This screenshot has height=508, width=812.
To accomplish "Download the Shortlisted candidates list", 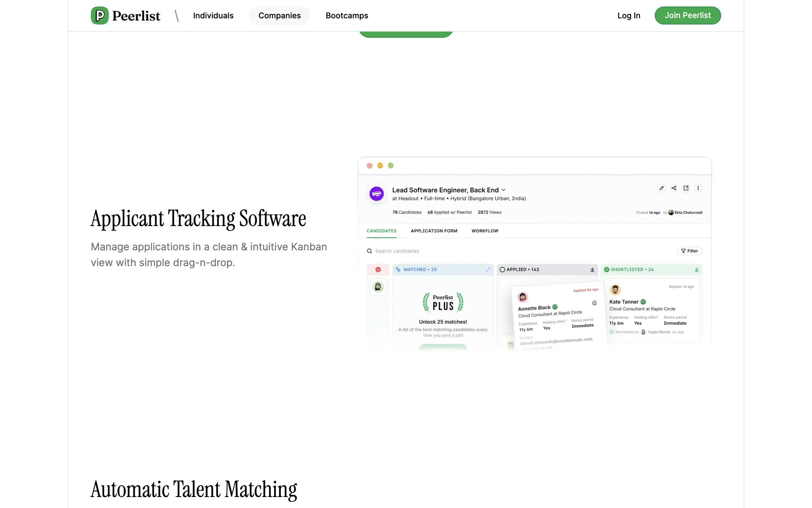I will [697, 270].
